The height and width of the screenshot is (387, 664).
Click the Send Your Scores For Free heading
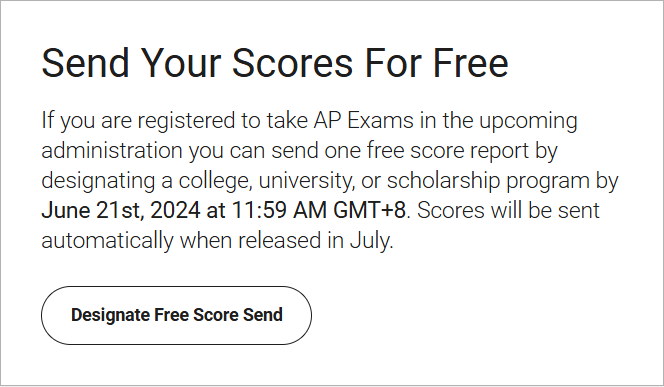point(275,63)
